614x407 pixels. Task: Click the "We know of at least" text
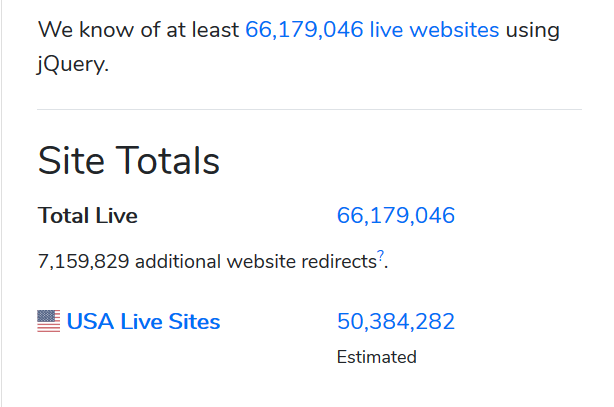pos(139,29)
